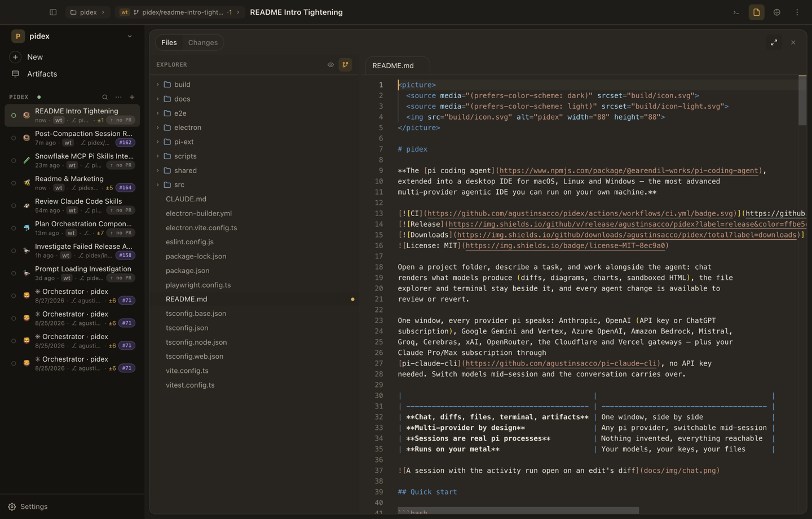
Task: Expand the shared folder chevron
Action: (158, 170)
